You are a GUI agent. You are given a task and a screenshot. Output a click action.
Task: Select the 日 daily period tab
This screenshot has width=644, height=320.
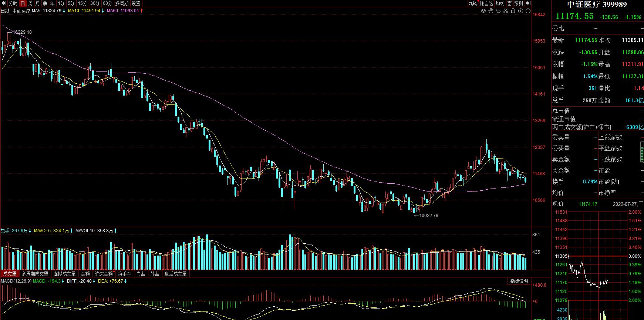(23, 3)
